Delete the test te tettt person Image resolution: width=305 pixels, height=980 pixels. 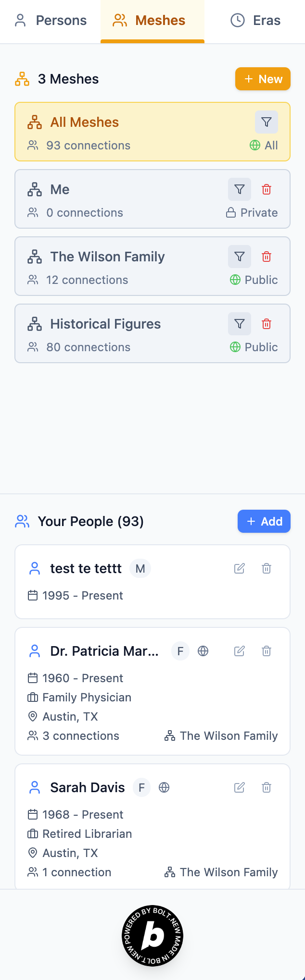pos(267,569)
